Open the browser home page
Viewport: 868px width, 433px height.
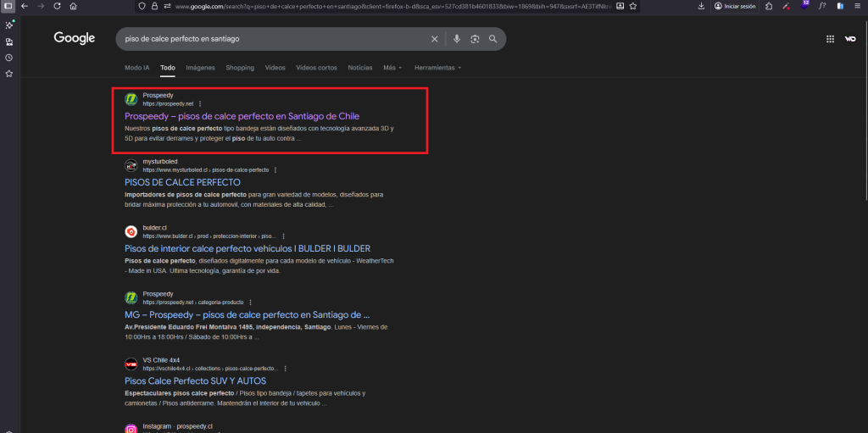(73, 6)
